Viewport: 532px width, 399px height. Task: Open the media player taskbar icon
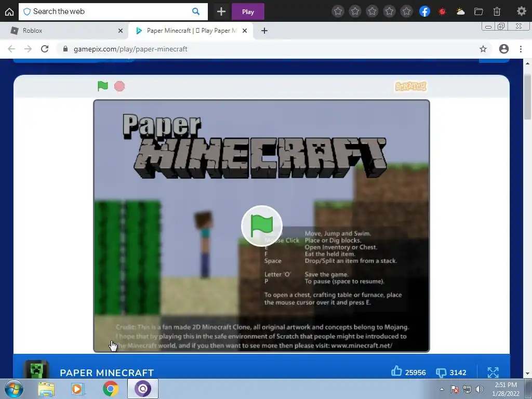(78, 389)
